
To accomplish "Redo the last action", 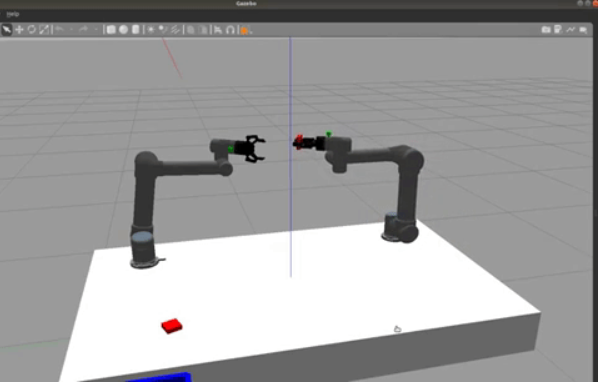I will click(x=83, y=29).
